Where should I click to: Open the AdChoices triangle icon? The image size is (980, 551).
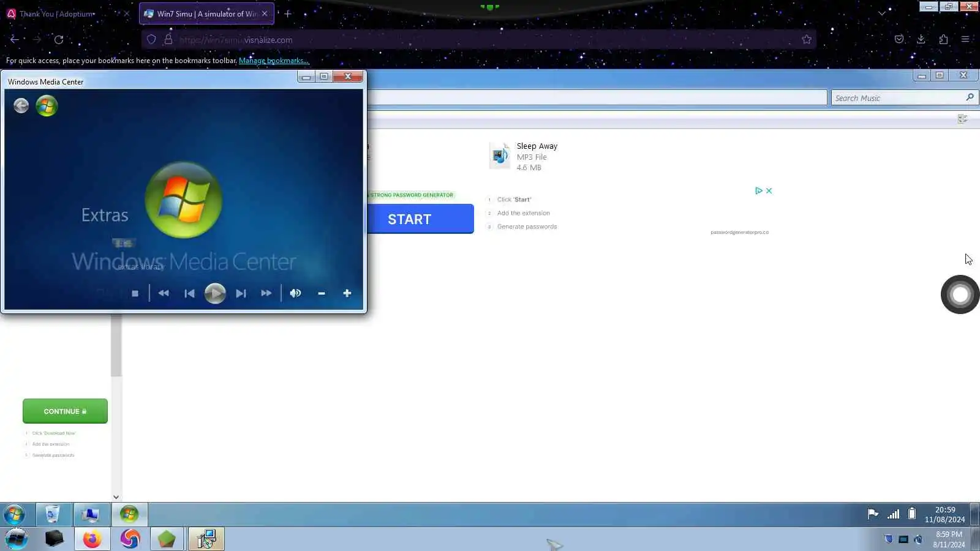point(758,190)
